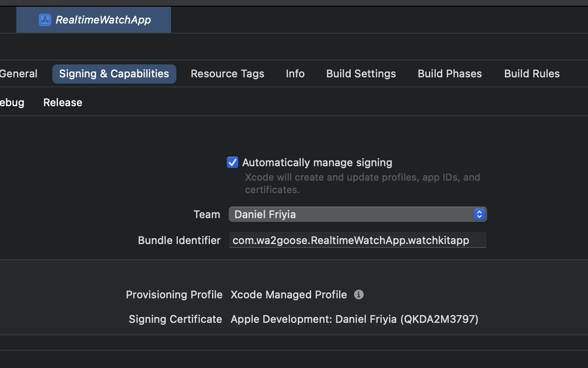Select the Release configuration filter
Screen dimensions: 588x368
pos(62,102)
